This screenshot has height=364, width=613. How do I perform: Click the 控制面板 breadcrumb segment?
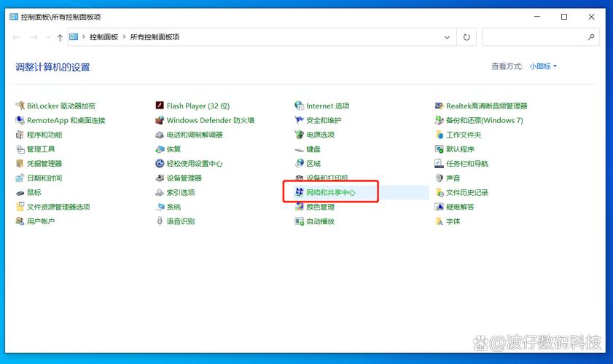click(104, 36)
